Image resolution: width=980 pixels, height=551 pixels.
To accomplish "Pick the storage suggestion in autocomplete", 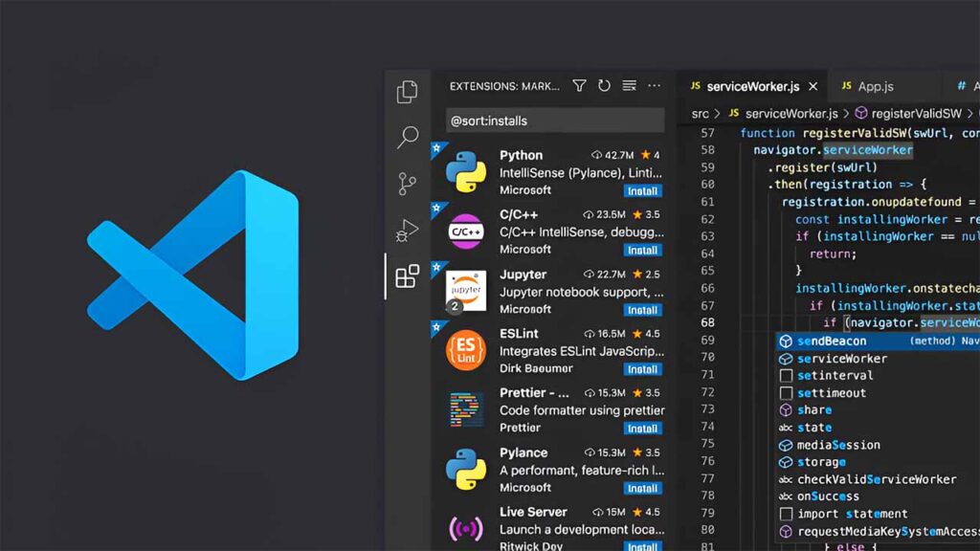I will pos(821,462).
